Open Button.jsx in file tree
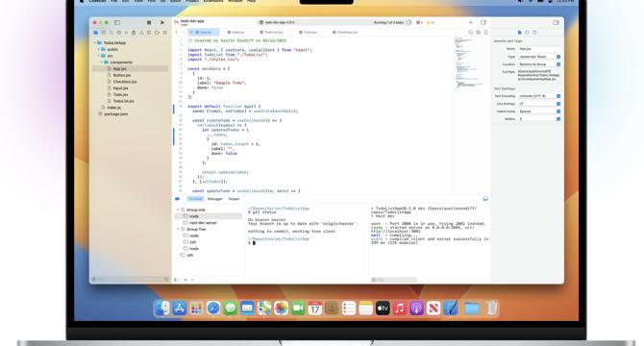644x346 pixels. [122, 75]
